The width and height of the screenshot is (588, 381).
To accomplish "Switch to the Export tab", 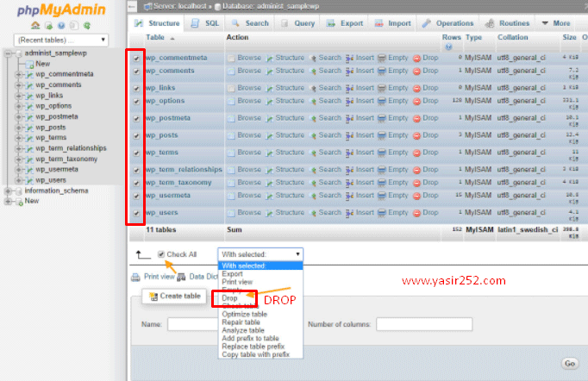I will click(x=345, y=23).
